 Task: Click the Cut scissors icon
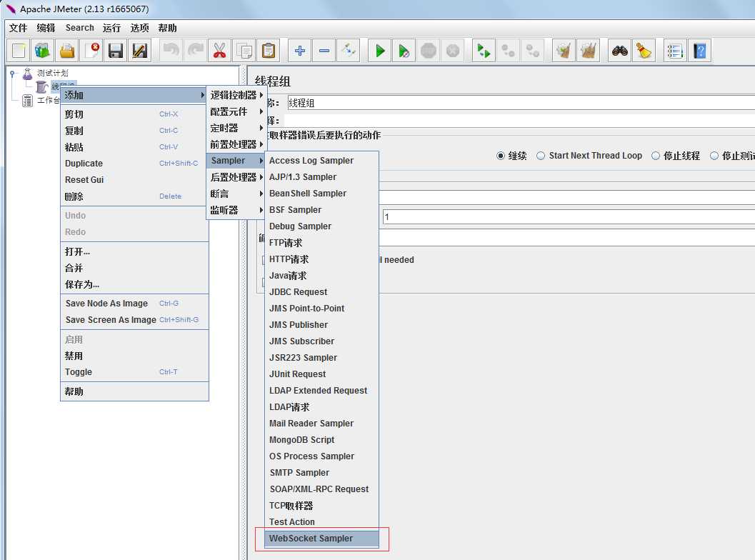(x=219, y=51)
